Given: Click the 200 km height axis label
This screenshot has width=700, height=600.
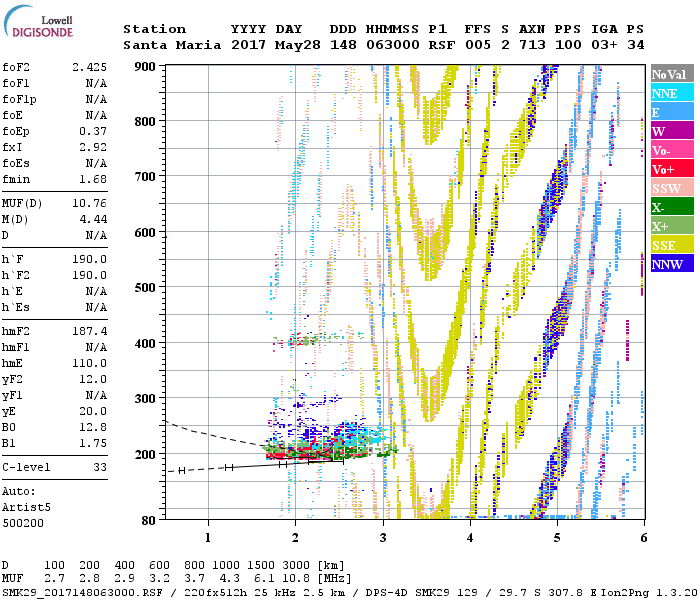Looking at the screenshot, I should 145,454.
